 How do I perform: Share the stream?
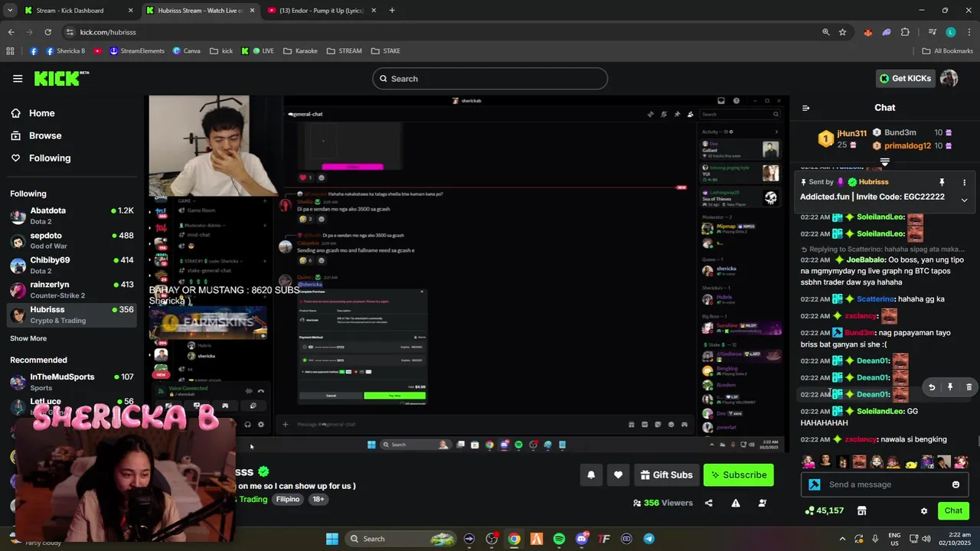pos(708,503)
